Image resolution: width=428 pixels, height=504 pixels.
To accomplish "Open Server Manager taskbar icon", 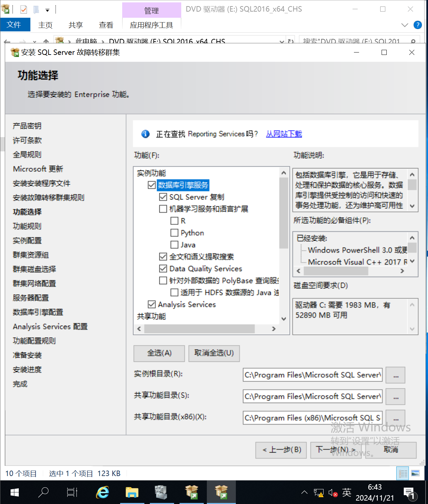I will point(161,492).
